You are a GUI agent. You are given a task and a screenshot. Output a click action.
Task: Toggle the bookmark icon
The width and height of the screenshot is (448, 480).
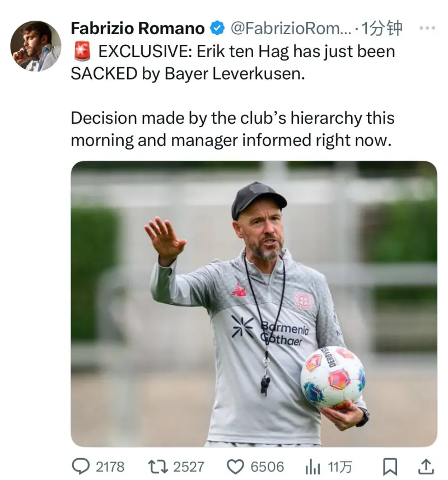pos(392,467)
